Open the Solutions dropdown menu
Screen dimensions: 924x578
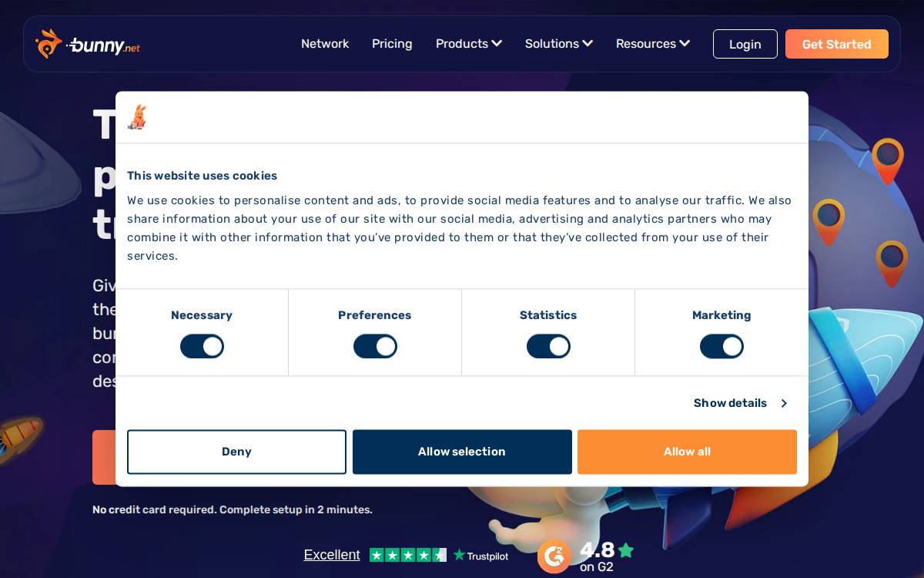coord(559,44)
